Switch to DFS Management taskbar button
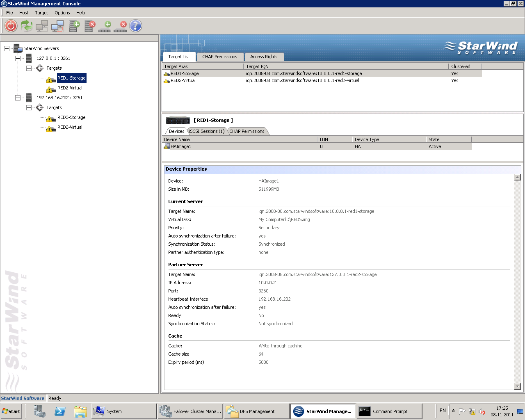This screenshot has width=525, height=420. [257, 411]
